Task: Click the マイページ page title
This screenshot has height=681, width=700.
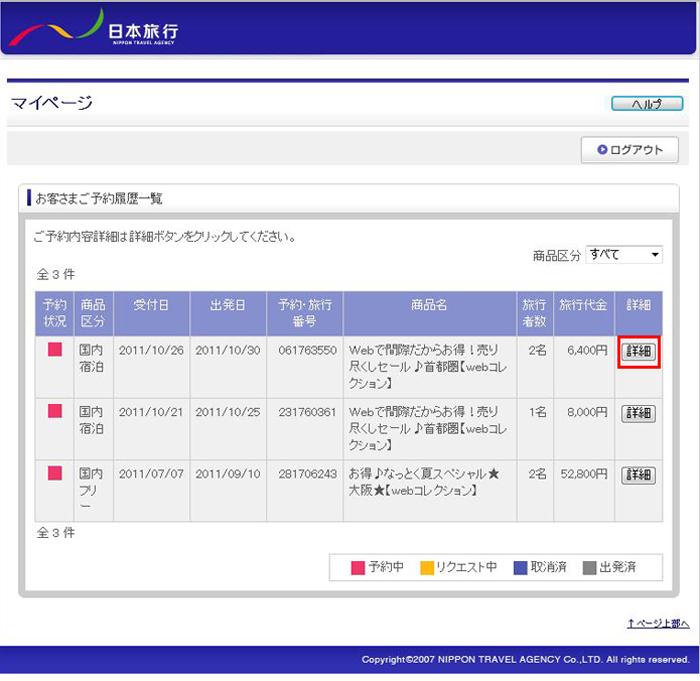Action: click(x=52, y=103)
